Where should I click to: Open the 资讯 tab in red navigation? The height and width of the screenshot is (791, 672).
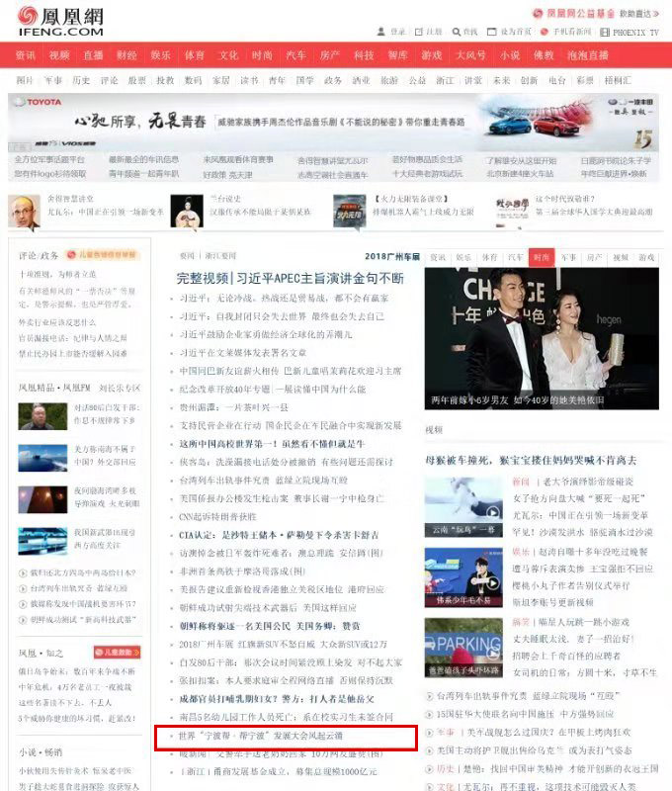click(25, 55)
